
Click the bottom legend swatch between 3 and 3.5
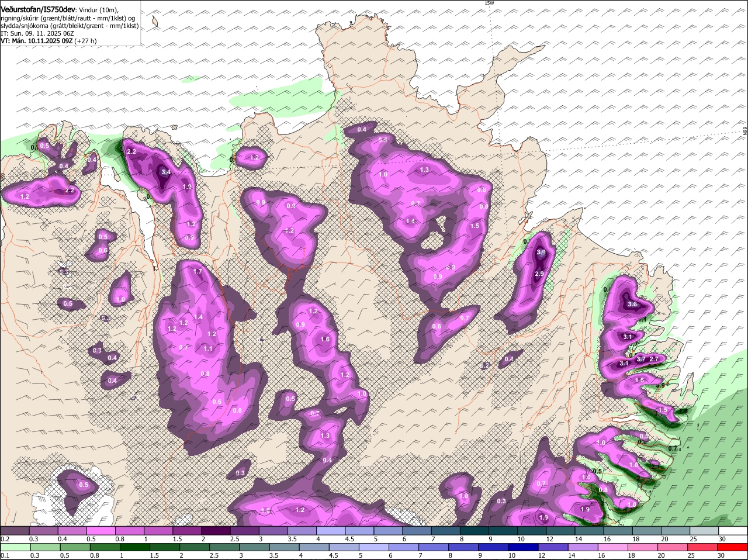[x=255, y=547]
